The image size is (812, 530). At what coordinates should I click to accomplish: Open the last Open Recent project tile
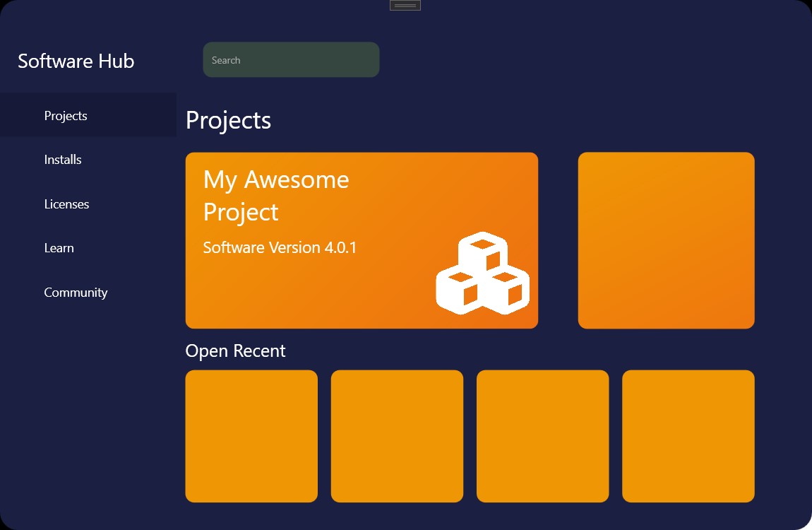688,436
